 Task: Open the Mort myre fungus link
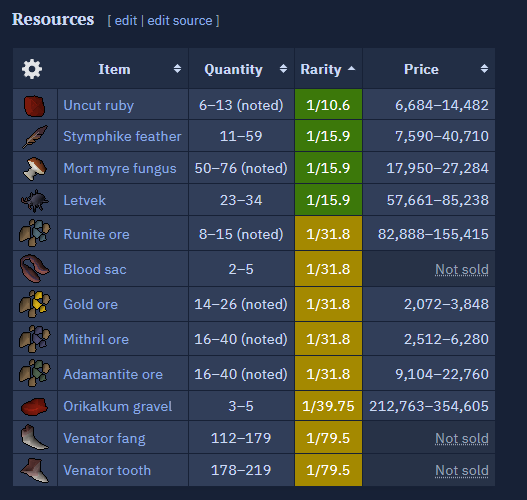[120, 168]
